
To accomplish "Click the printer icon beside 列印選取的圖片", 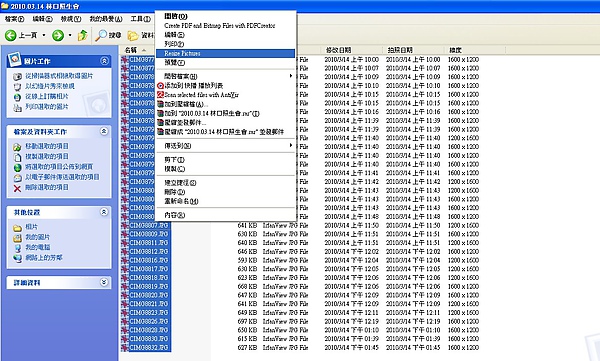I will point(17,108).
